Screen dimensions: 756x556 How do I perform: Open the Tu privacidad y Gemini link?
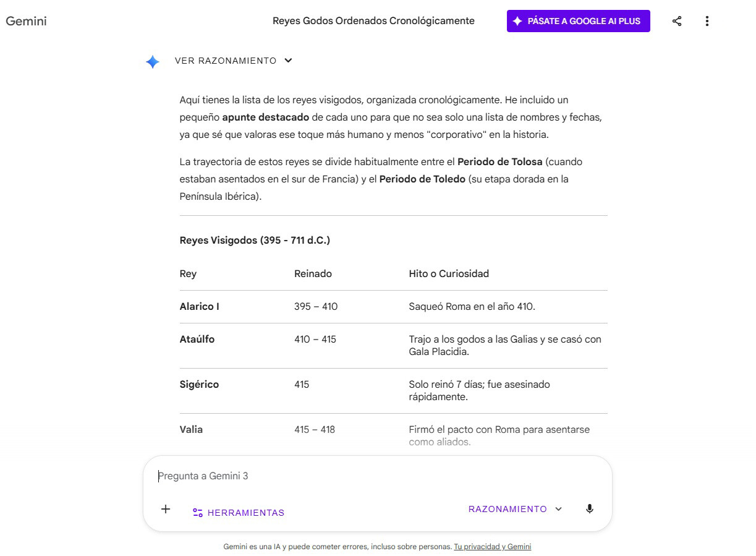[492, 547]
